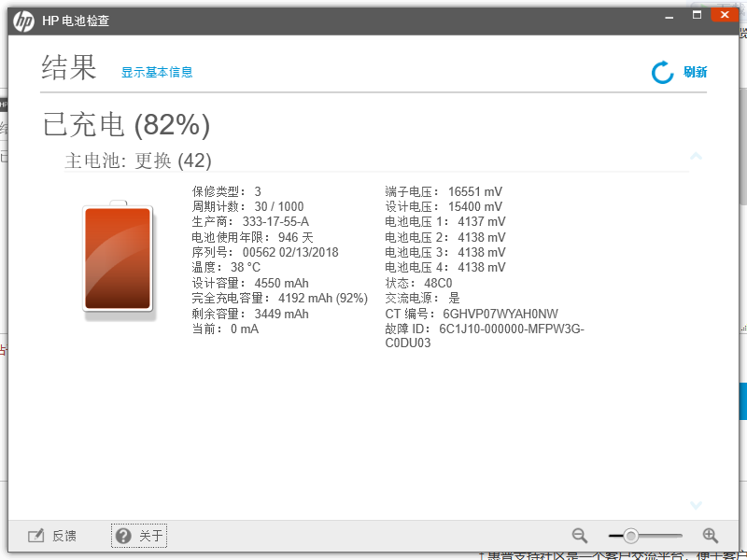Image resolution: width=747 pixels, height=560 pixels.
Task: Click the 已充电 (82%) status heading
Action: 127,124
